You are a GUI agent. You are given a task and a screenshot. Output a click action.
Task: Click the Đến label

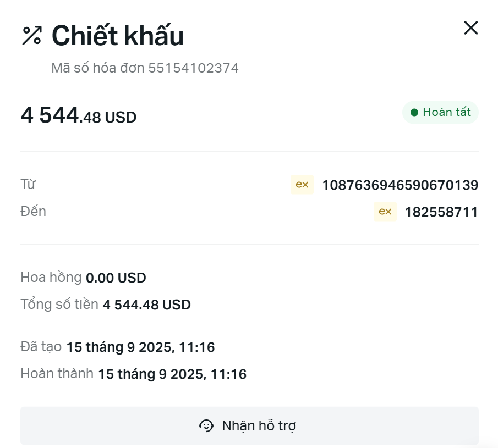pyautogui.click(x=33, y=212)
